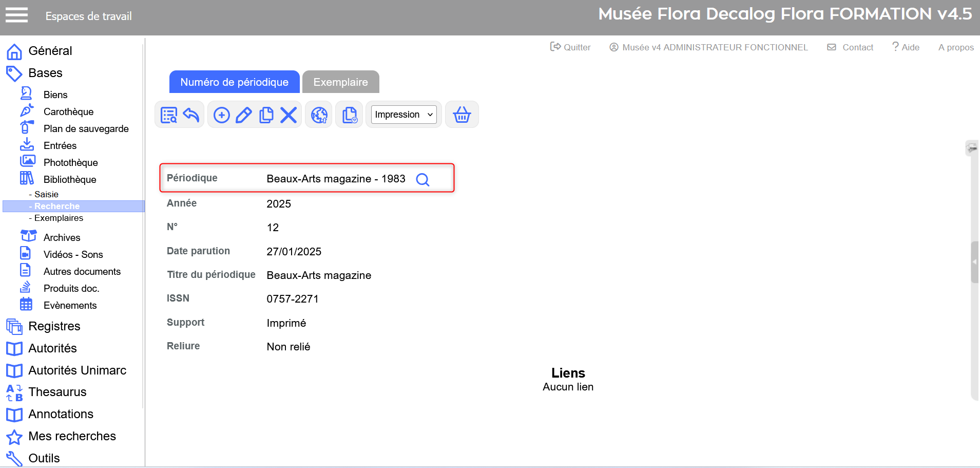Click the right side panel collapse handle
Viewport: 980px width, 468px height.
974,262
